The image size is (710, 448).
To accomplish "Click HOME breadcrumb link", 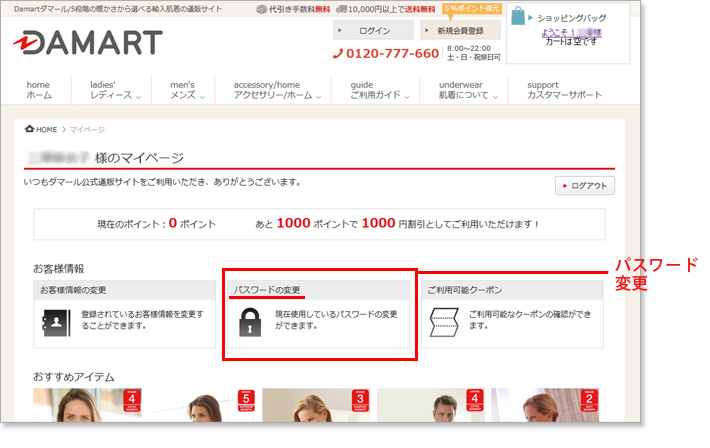I will 47,130.
